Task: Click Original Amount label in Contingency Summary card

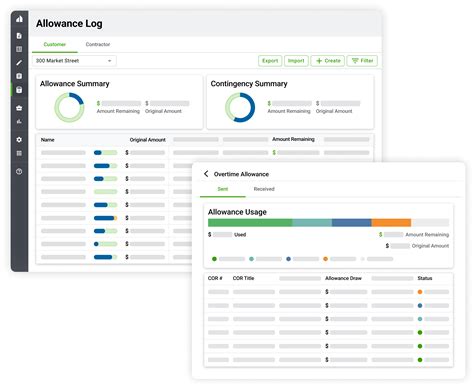Action: tap(334, 111)
